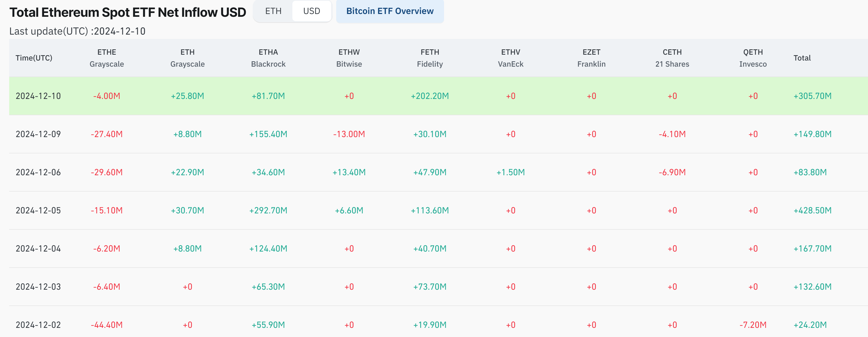Select the highlighted 2024-12-10 date row
The height and width of the screenshot is (337, 868).
tap(38, 96)
